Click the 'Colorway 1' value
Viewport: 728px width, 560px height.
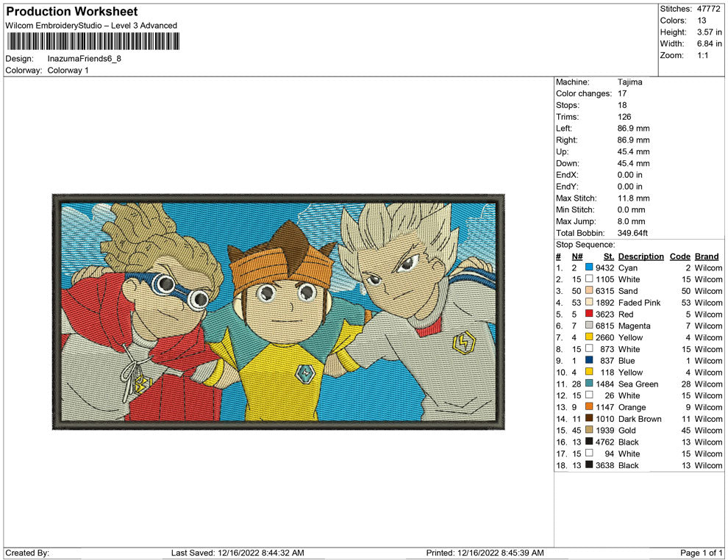click(68, 71)
